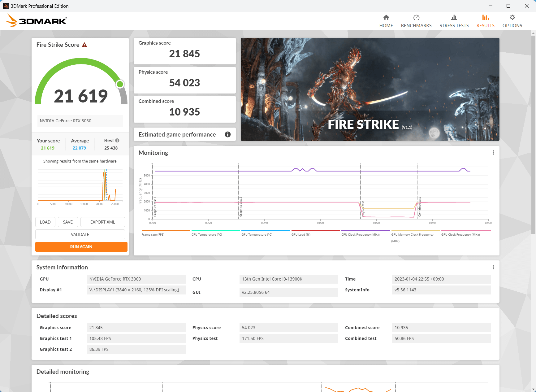Click the score distribution chart
Viewport: 536px width, 392px height.
(x=80, y=187)
